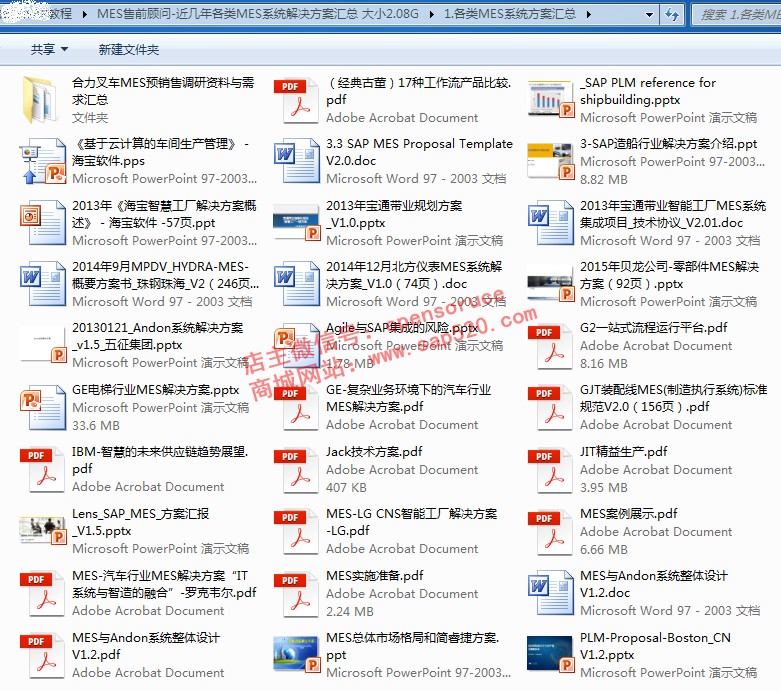
Task: Select the MES实施准备.pdf icon
Action: point(296,594)
